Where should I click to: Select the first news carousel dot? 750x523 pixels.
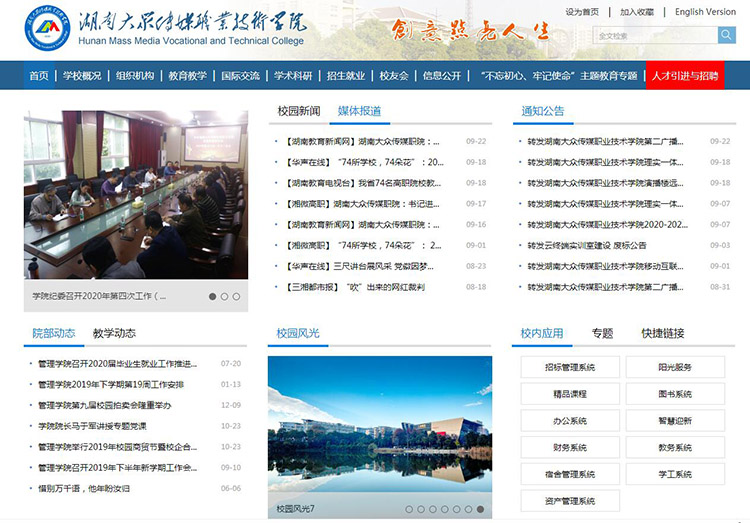click(212, 297)
